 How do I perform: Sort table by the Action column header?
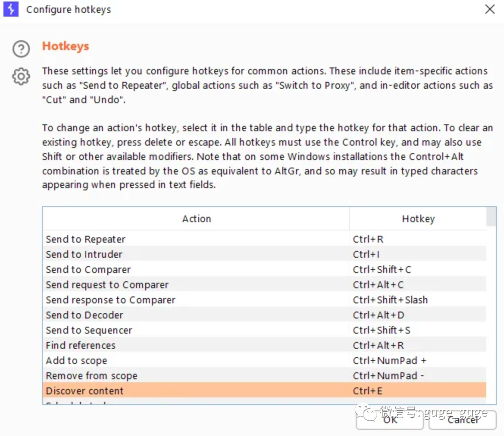pyautogui.click(x=196, y=218)
